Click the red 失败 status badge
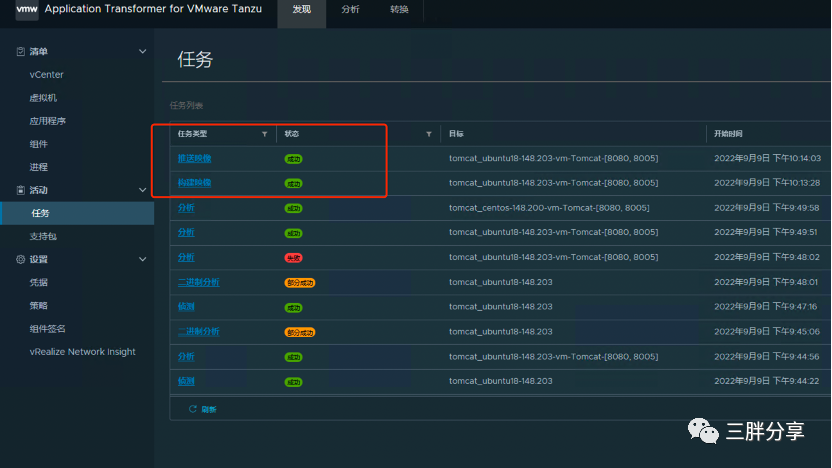The height and width of the screenshot is (468, 832). coord(293,258)
